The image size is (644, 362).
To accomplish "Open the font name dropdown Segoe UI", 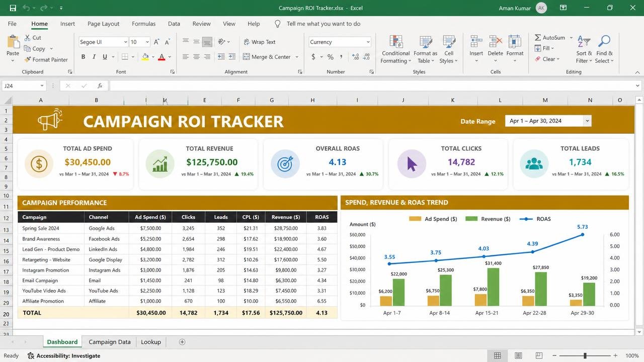I will click(x=125, y=42).
